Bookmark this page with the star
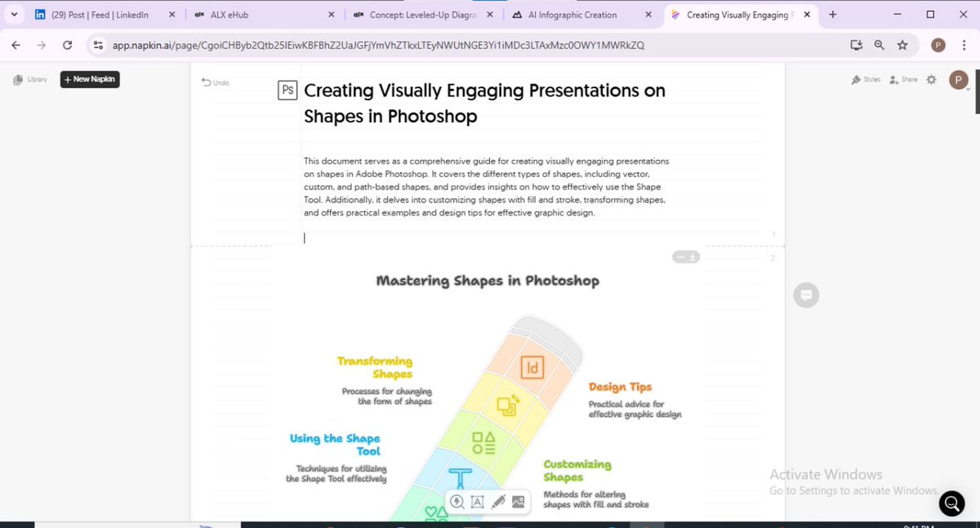Image resolution: width=980 pixels, height=528 pixels. coord(902,46)
